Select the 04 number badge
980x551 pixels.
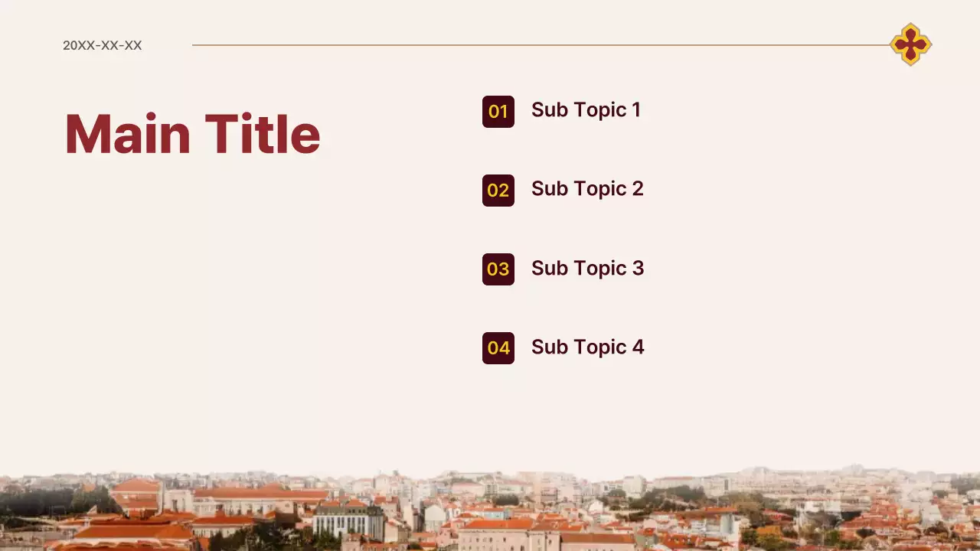[x=498, y=348]
